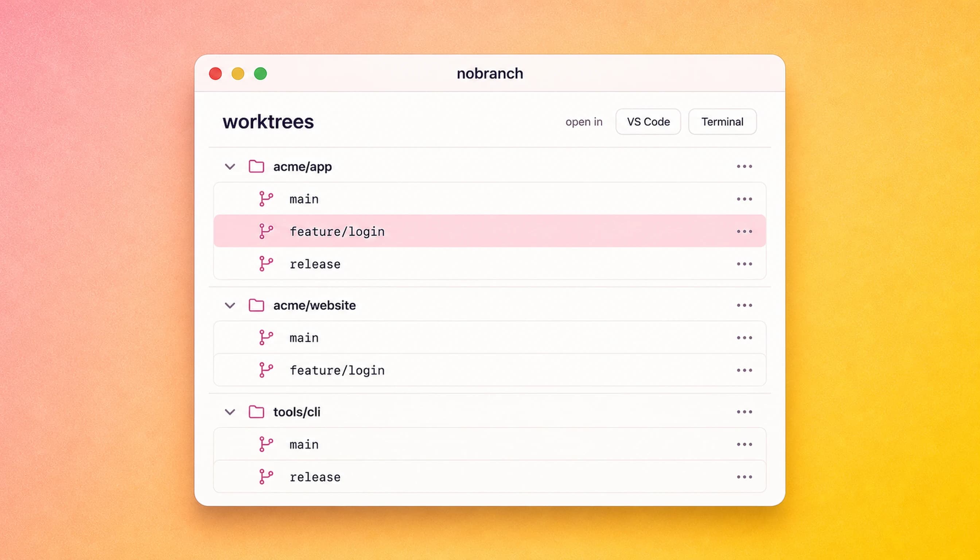Select feature/login worktree under acme/app
The width and height of the screenshot is (980, 560).
490,231
